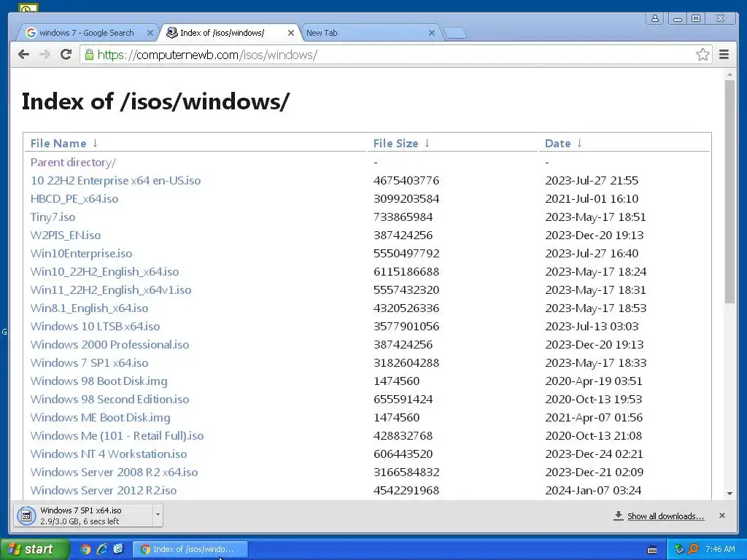Click Show all downloads link

pos(665,516)
